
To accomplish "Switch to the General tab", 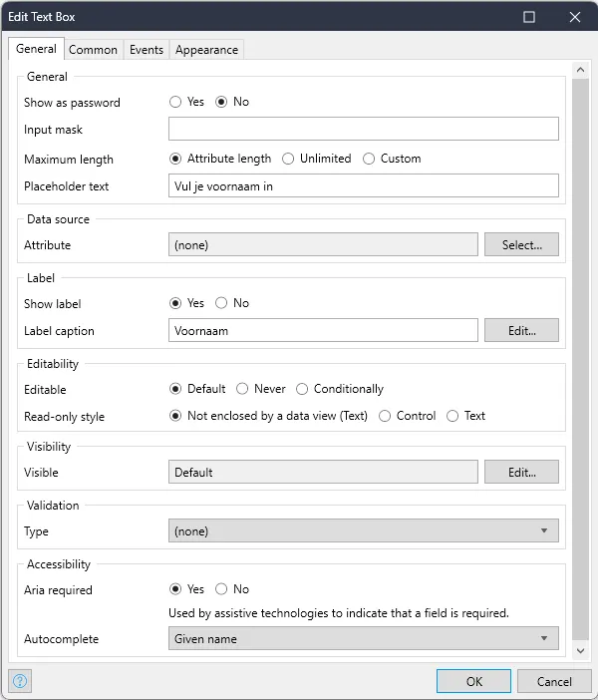I will click(x=36, y=49).
